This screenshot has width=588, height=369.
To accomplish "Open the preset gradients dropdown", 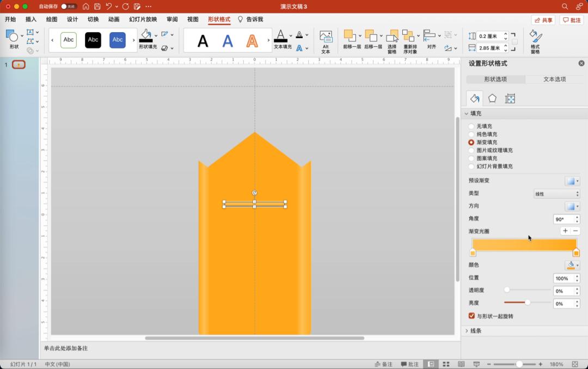I will click(x=572, y=181).
